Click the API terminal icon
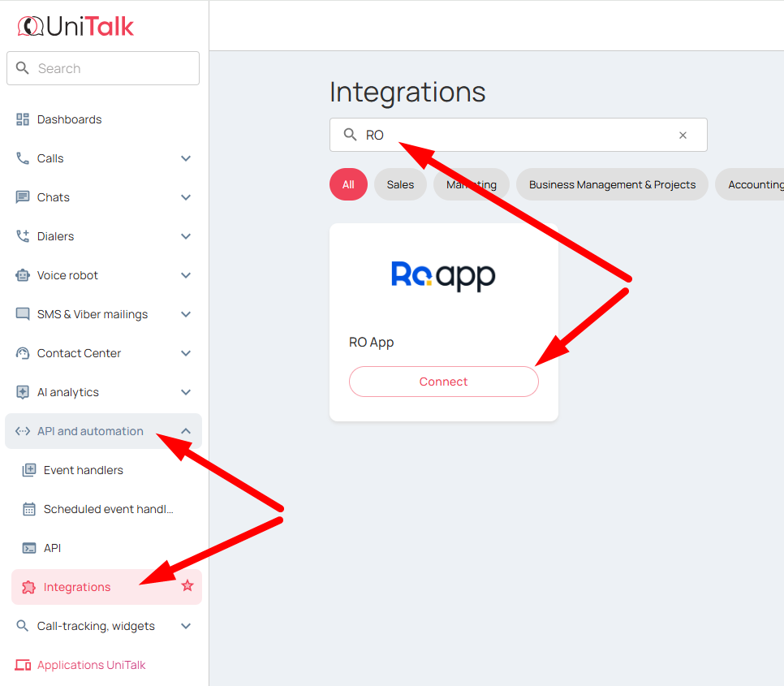 29,548
